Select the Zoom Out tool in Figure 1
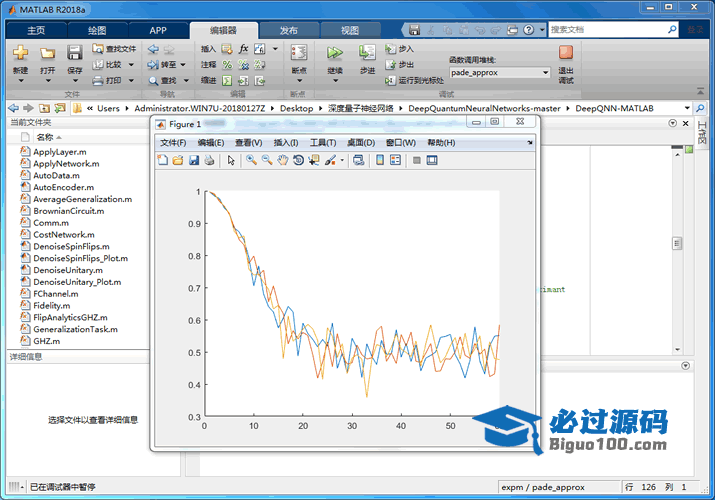Screen dimensions: 715x500 (267, 160)
